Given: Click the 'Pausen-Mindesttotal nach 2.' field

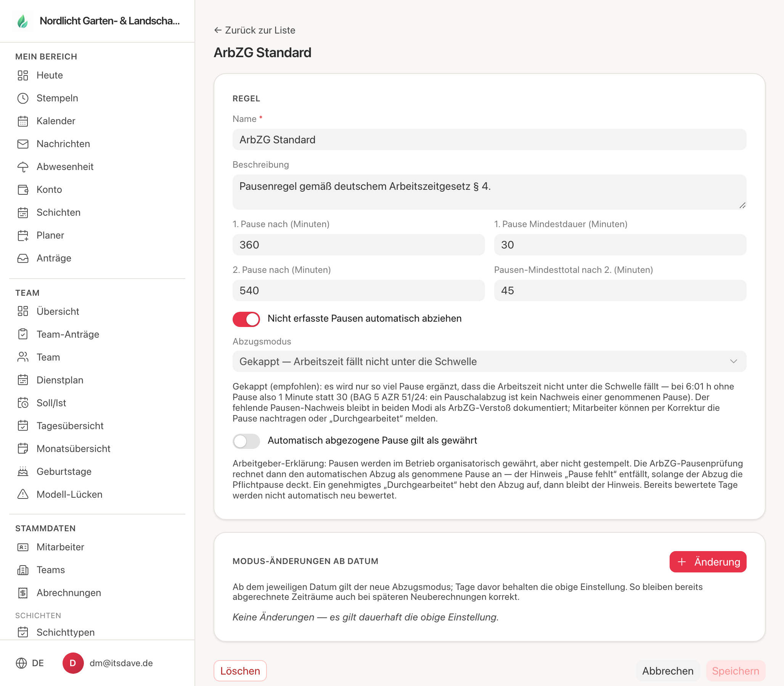Looking at the screenshot, I should [620, 290].
